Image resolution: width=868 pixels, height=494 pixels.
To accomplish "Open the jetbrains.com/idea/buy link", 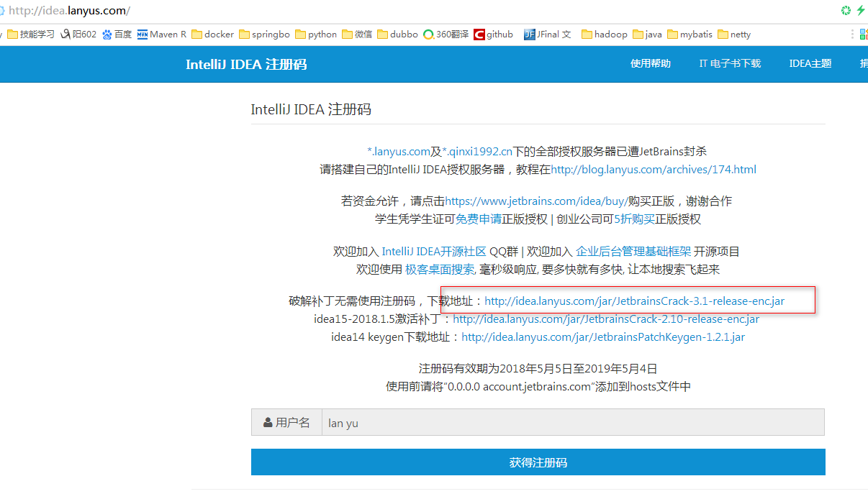I will point(536,201).
